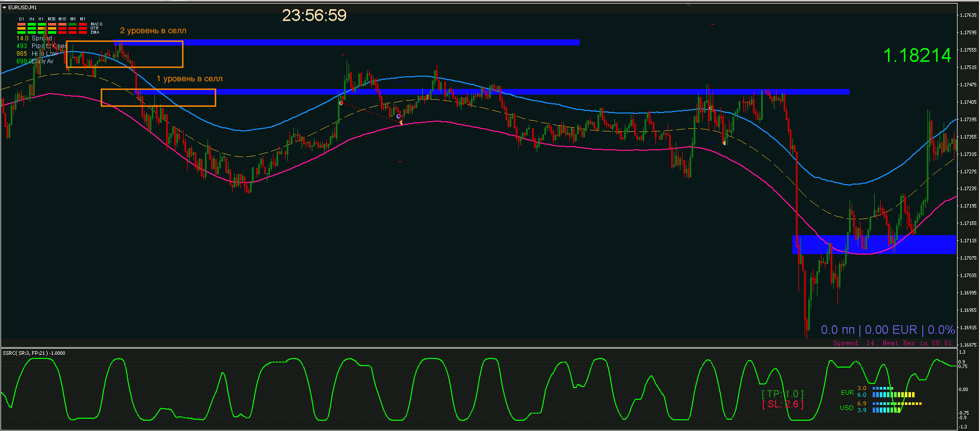Click the USD strength value 3.9

pos(862,410)
